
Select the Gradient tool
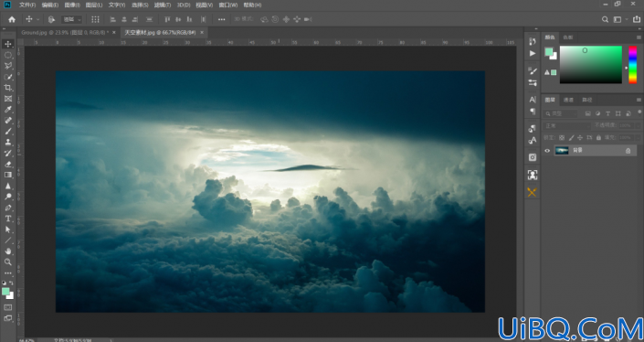pyautogui.click(x=8, y=175)
